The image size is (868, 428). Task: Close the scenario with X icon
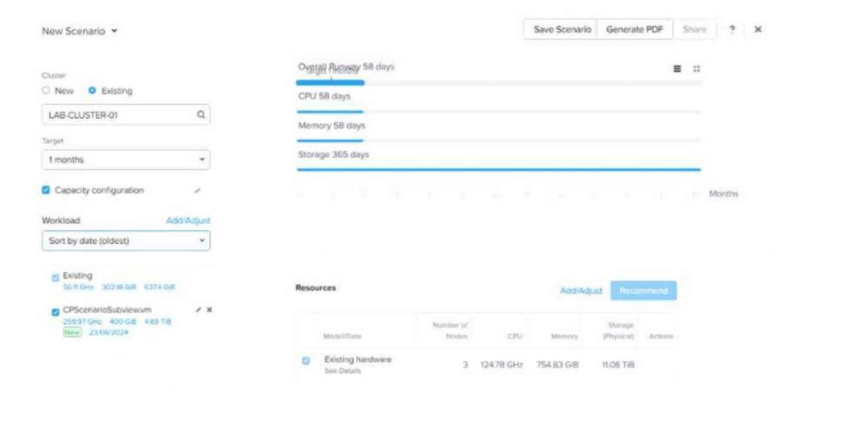click(758, 30)
